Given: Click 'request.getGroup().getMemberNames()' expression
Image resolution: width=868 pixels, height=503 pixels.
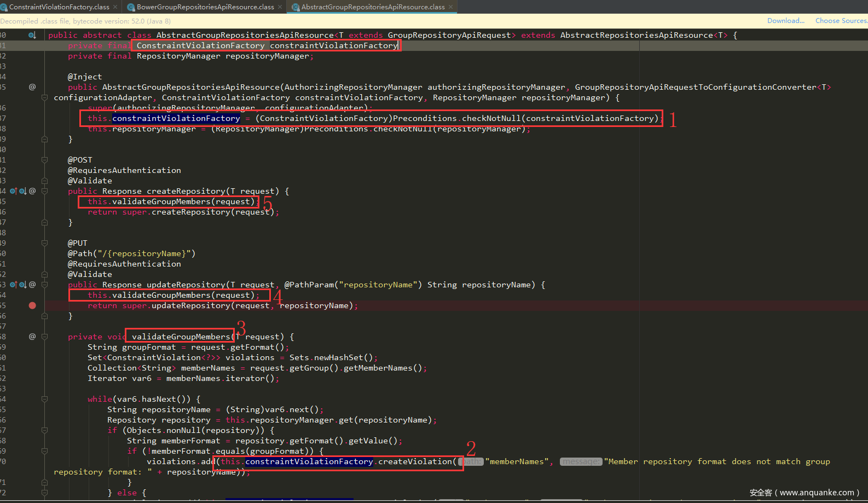Looking at the screenshot, I should pyautogui.click(x=336, y=368).
